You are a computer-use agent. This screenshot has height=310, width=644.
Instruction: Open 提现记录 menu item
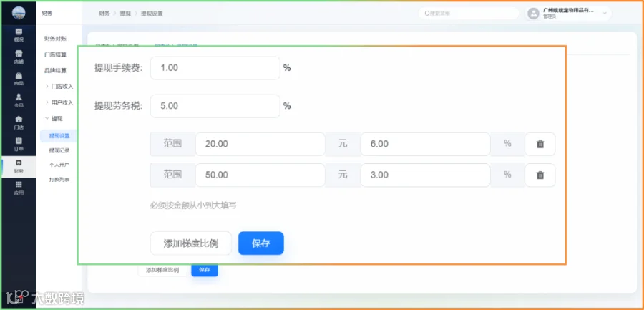59,150
